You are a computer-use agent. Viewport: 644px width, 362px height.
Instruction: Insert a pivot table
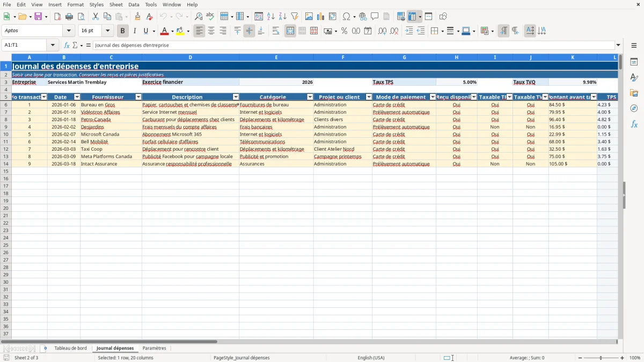[333, 17]
